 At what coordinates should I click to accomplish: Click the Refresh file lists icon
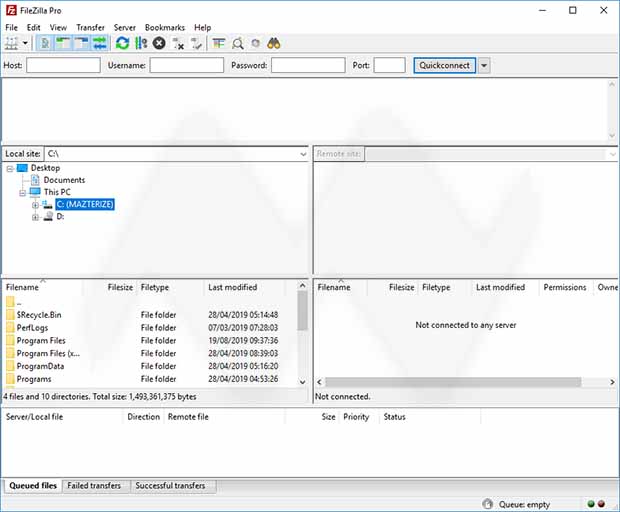click(122, 43)
